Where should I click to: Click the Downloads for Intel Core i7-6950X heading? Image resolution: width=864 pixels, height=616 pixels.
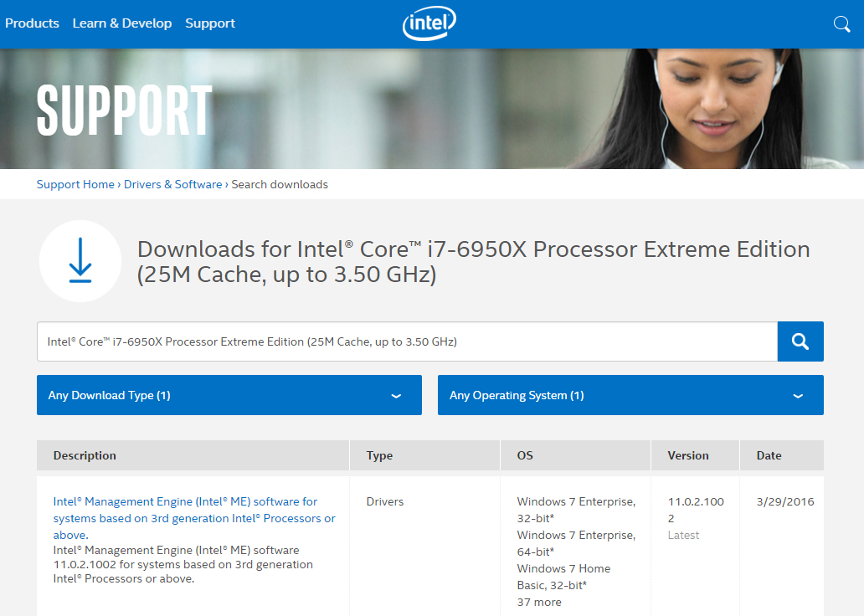tap(473, 262)
